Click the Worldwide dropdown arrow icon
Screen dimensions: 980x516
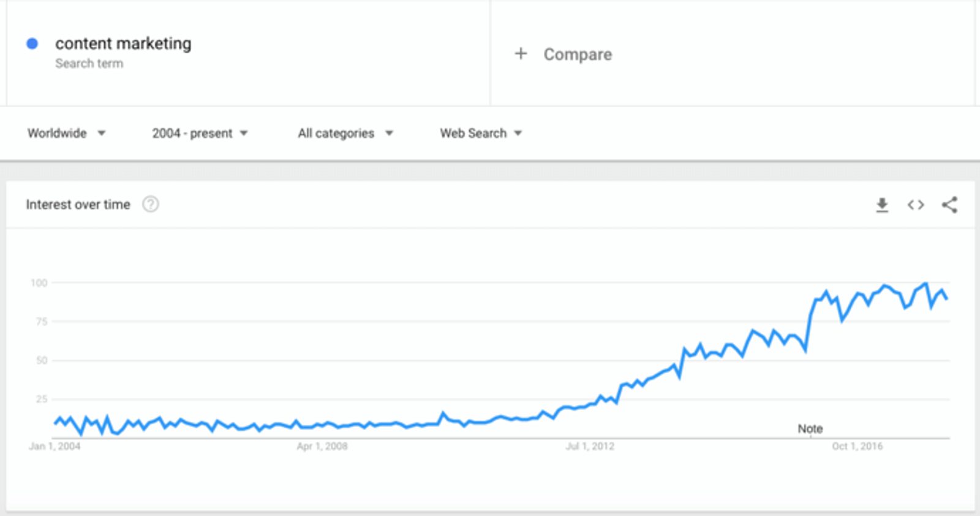(103, 133)
